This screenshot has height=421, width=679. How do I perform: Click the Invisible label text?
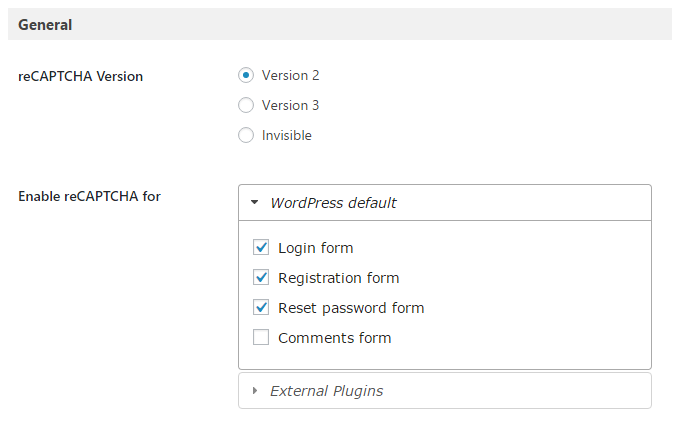click(287, 135)
